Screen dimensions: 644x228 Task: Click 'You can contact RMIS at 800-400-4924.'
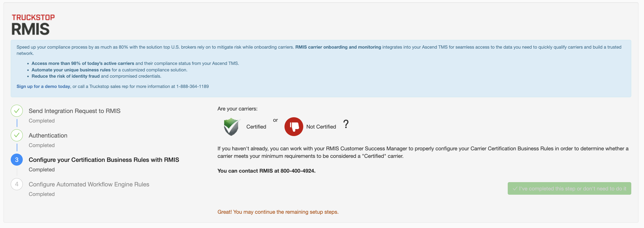point(266,171)
